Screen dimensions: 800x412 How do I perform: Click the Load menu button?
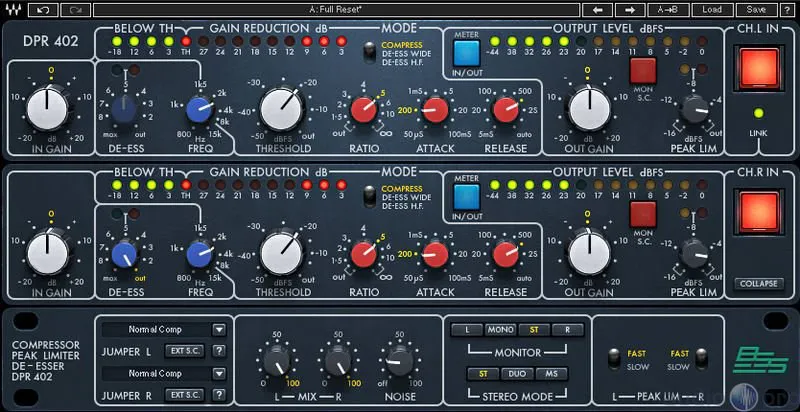point(712,10)
